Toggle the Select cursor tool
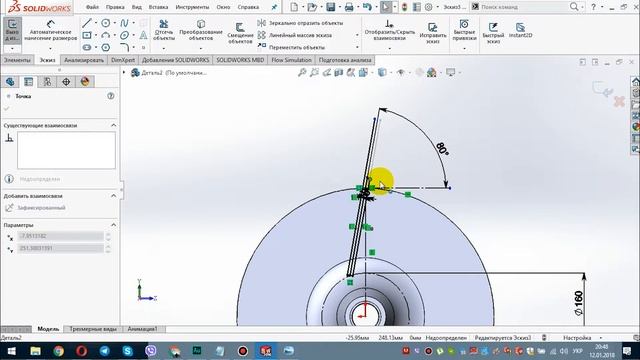Screen dimensions: 640x360 click(x=386, y=7)
